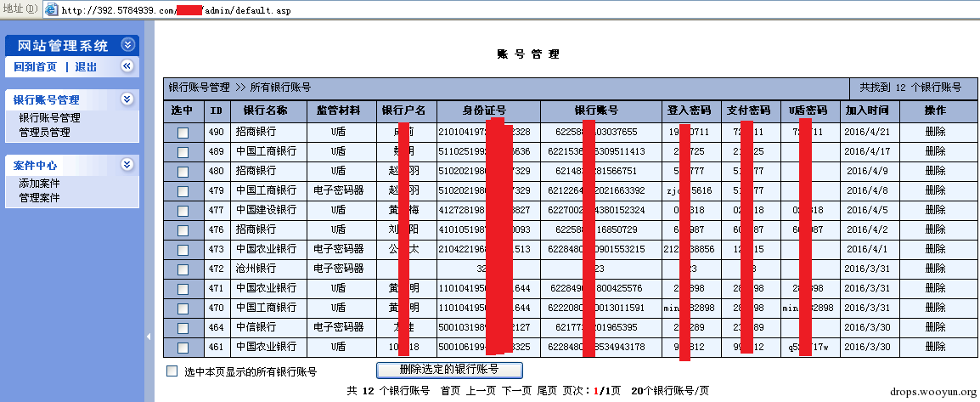This screenshot has height=402, width=980.
Task: Click 所有银行账号 in breadcrumb
Action: click(x=280, y=88)
